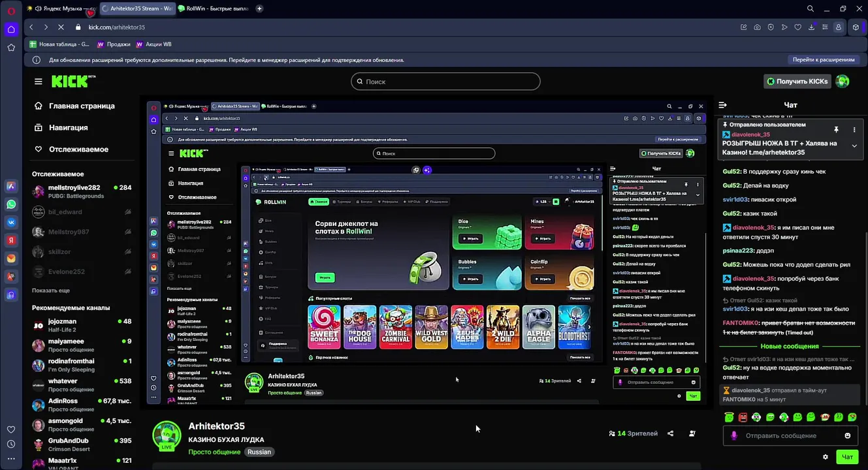This screenshot has width=868, height=470.
Task: Open Opera Easy Setup sliders icon
Action: pos(825,27)
